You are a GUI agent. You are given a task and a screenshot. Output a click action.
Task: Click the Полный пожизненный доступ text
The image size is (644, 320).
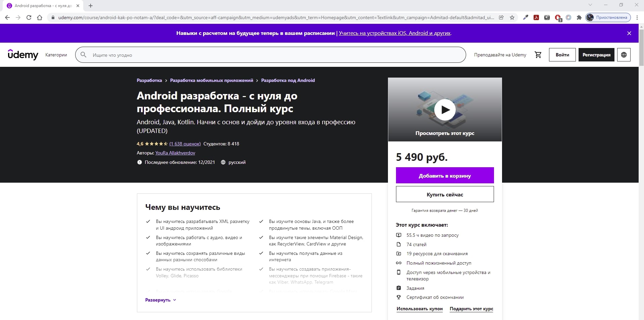pos(439,263)
